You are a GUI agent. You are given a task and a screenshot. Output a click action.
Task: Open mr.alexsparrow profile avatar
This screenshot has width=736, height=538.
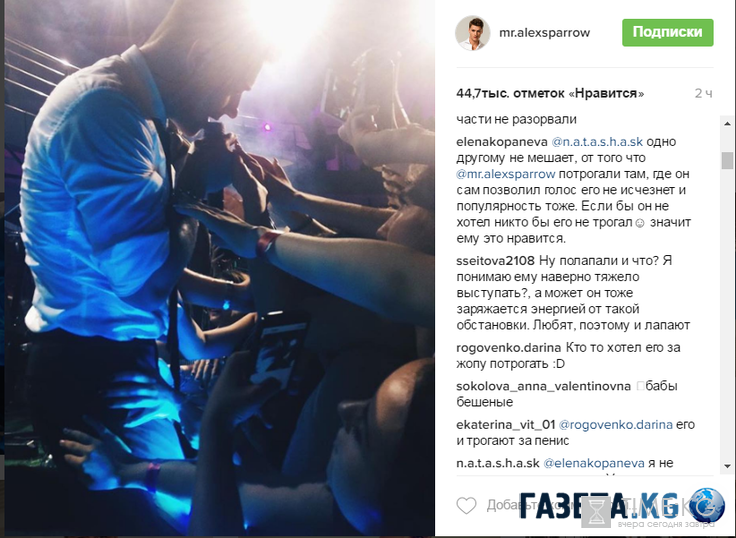[x=473, y=32]
